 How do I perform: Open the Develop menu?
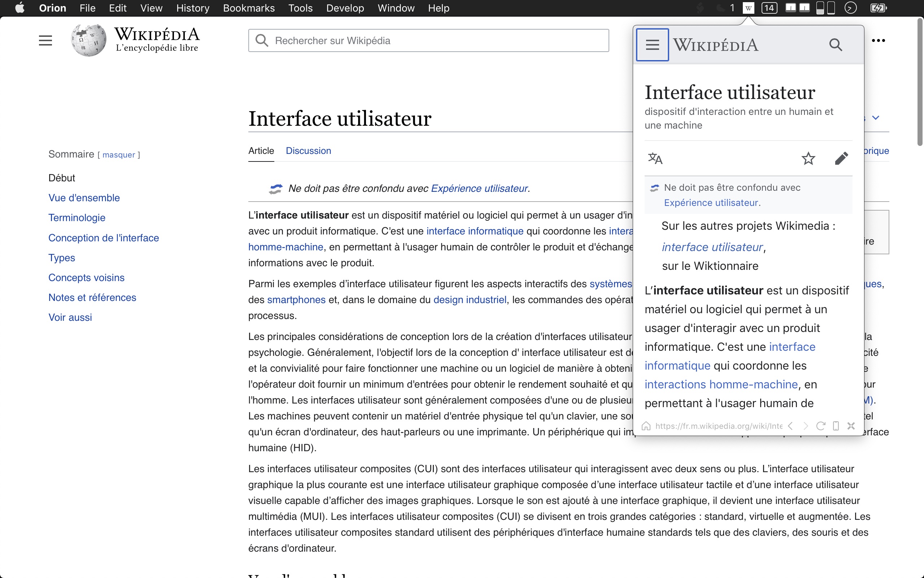coord(345,8)
